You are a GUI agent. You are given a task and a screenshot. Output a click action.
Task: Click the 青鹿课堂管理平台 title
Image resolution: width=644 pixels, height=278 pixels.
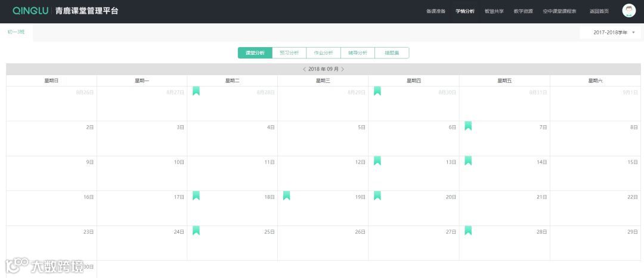click(86, 11)
